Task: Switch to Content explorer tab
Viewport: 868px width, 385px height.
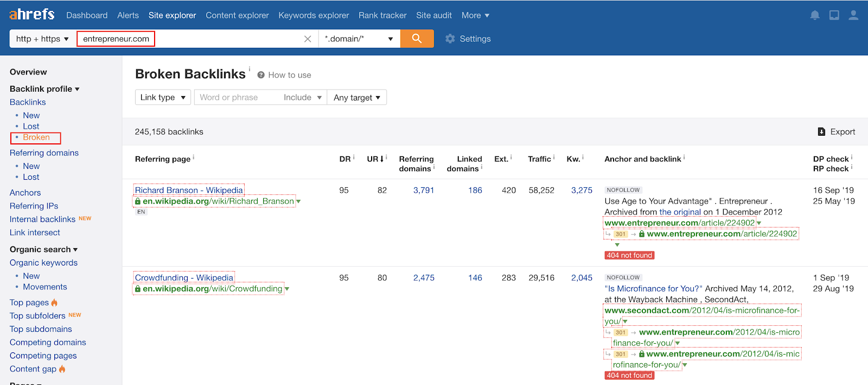Action: 237,15
